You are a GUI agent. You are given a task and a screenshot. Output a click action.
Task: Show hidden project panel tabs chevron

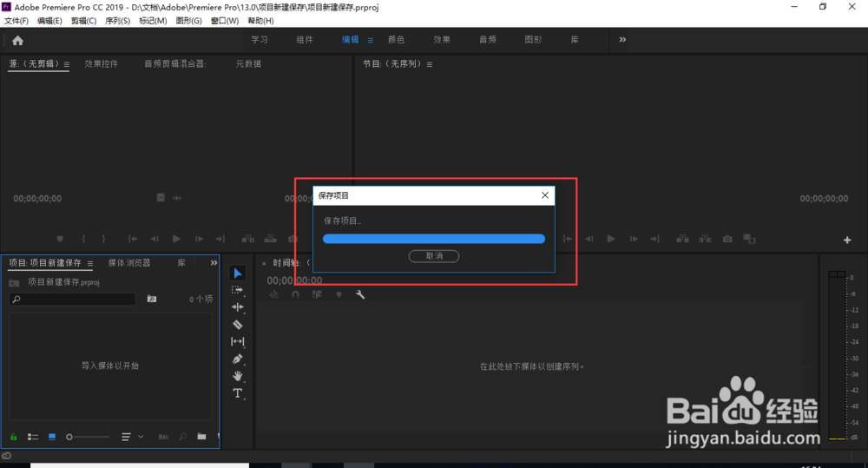click(214, 263)
